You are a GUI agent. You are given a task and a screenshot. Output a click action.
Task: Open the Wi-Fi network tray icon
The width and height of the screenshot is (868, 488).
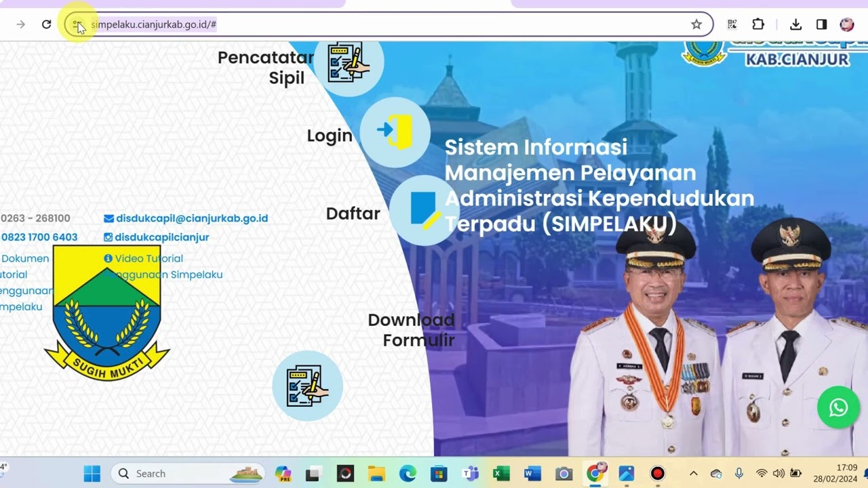[762, 474]
